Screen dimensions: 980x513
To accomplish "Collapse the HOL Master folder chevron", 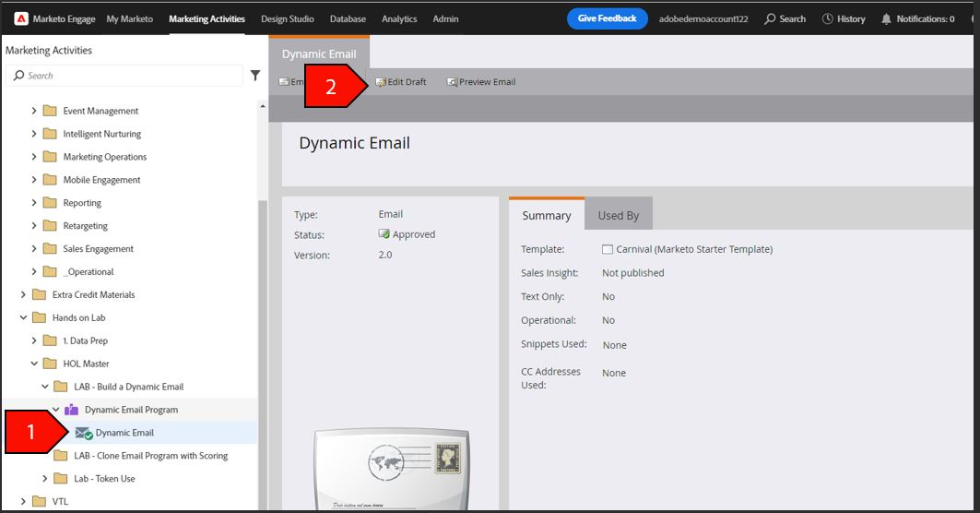I will 34,364.
